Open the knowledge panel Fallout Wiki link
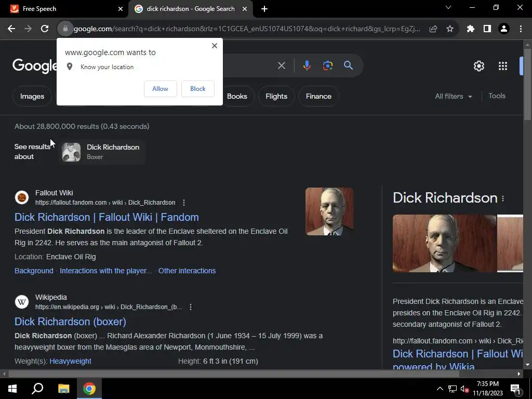The image size is (532, 399). click(458, 360)
